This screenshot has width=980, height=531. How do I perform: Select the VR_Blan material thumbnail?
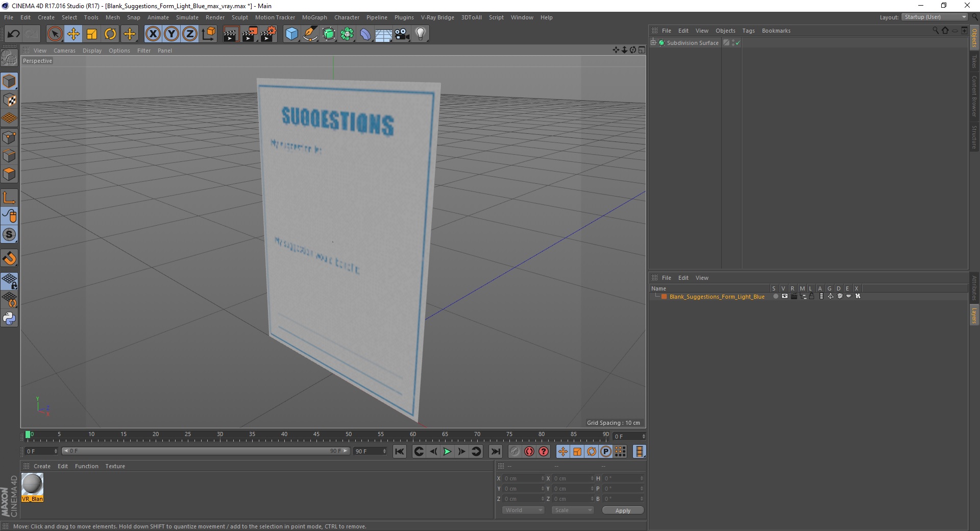[32, 487]
